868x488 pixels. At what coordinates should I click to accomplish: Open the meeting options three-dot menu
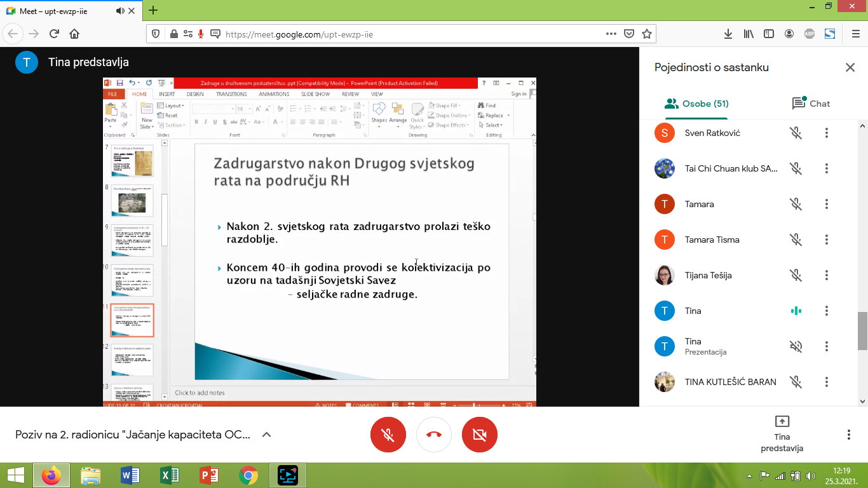pos(848,435)
